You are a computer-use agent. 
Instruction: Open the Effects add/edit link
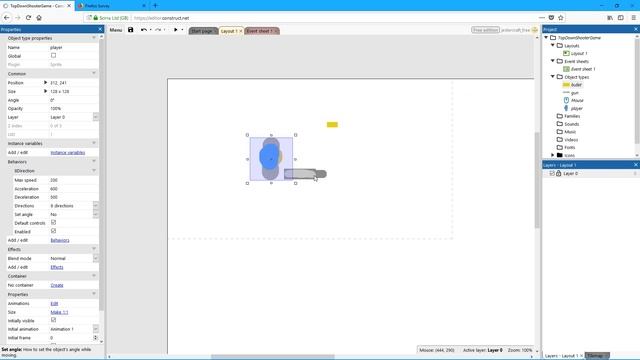[57, 267]
